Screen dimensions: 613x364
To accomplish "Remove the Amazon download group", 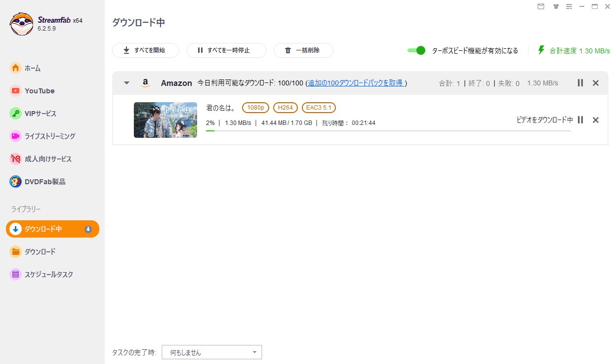I will (x=595, y=83).
